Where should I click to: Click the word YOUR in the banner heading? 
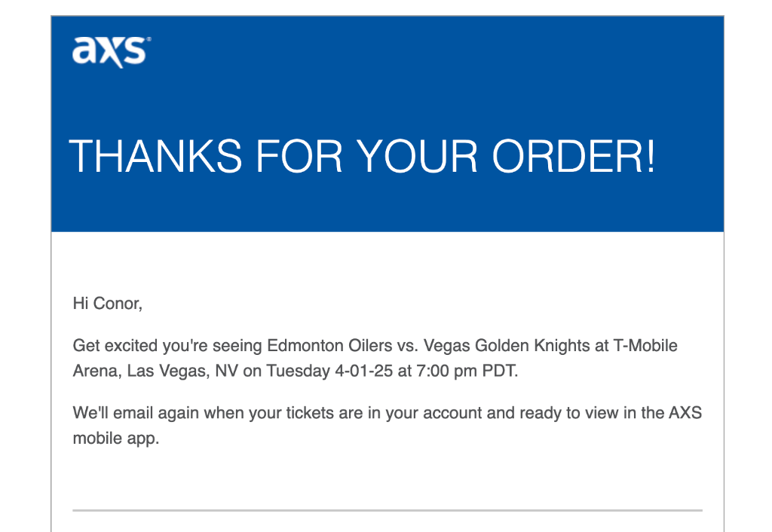416,157
